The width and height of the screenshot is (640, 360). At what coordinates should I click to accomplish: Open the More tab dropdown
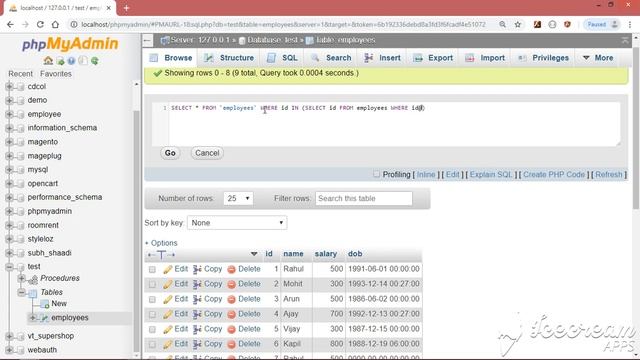(598, 58)
